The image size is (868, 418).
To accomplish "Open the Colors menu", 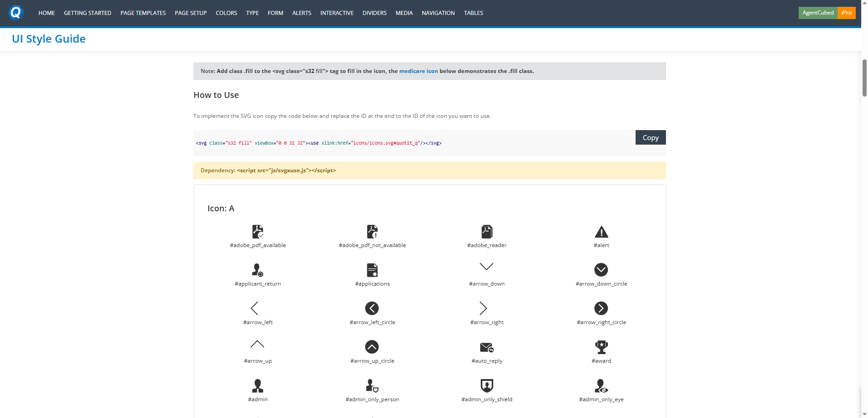I will click(227, 13).
